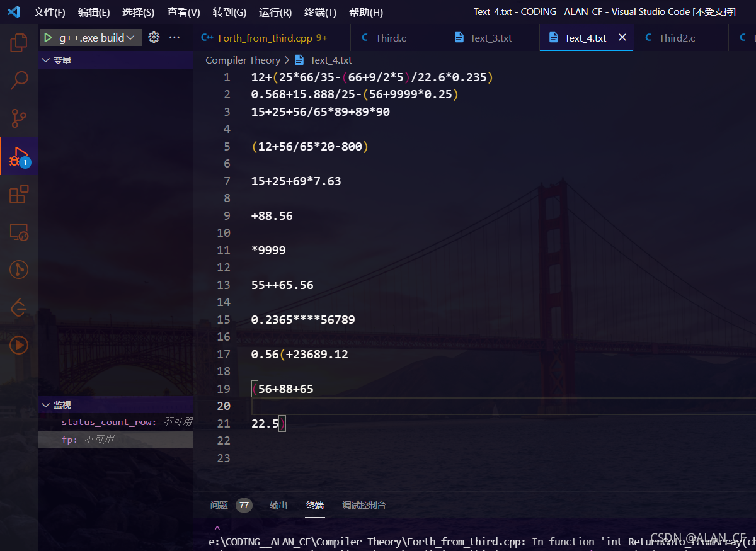Open debug view more actions ellipsis
This screenshot has height=551, width=756.
click(175, 38)
